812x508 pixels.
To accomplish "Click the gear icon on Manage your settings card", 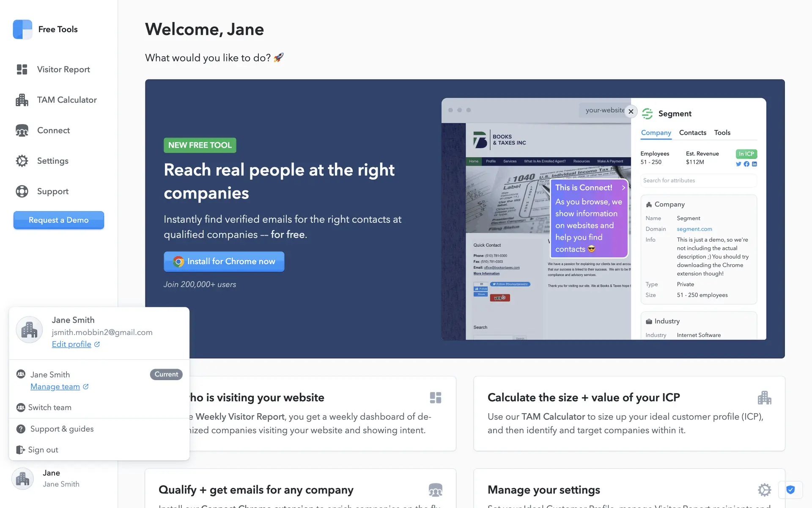I will [764, 490].
